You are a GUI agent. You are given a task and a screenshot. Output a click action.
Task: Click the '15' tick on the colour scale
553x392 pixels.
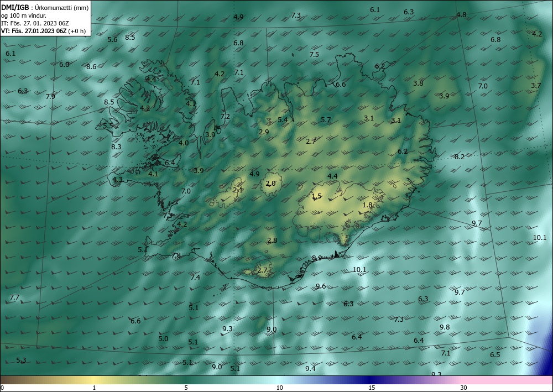click(x=372, y=388)
